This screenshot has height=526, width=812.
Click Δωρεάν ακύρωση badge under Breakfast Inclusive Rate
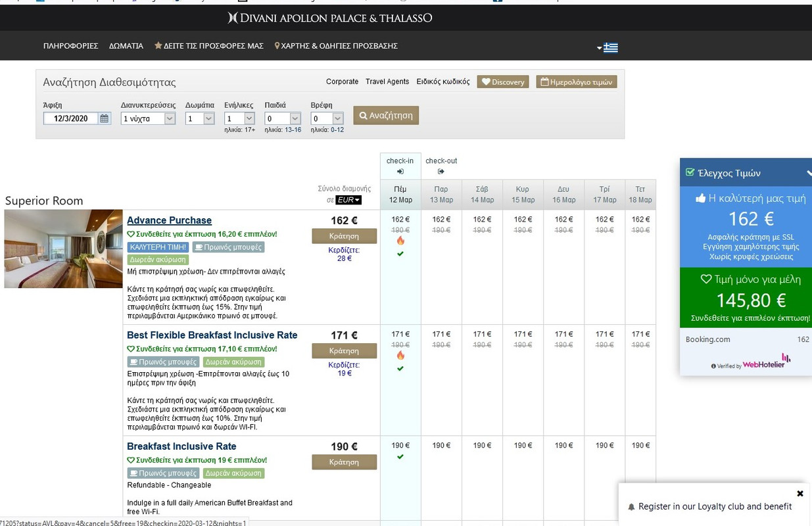click(x=234, y=473)
